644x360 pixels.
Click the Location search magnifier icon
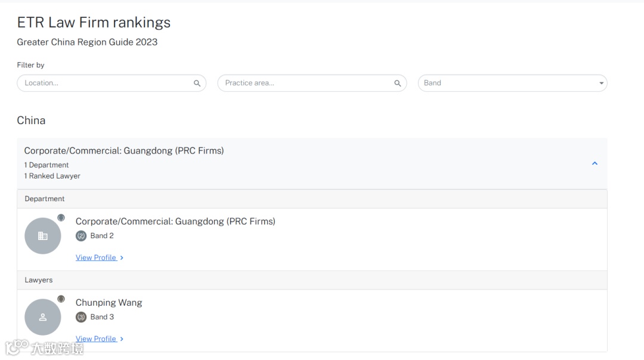[x=197, y=84]
